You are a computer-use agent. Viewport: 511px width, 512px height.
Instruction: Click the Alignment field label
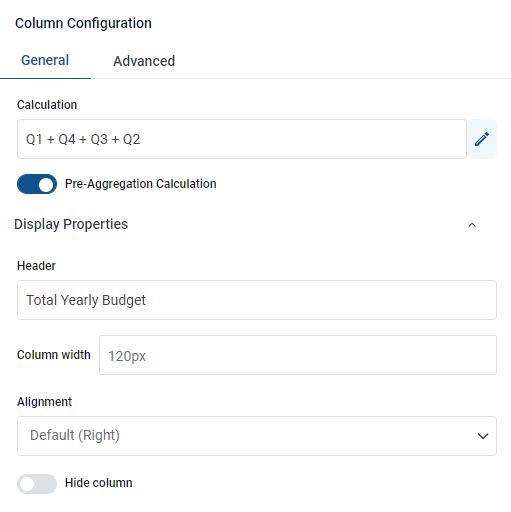click(x=44, y=402)
